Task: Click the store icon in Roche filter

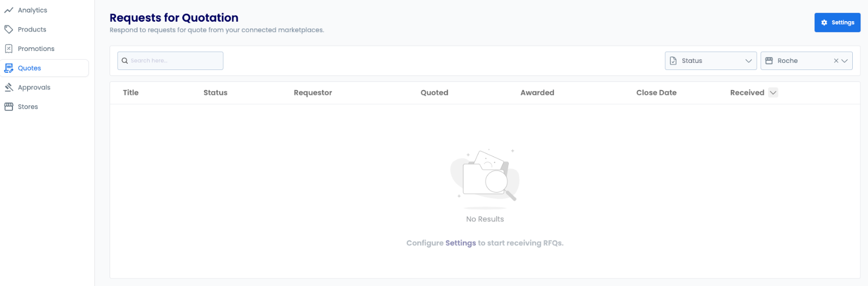Action: coord(769,61)
